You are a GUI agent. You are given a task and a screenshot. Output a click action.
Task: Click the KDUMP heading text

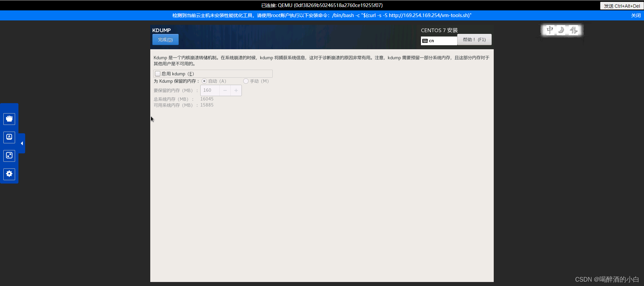162,30
